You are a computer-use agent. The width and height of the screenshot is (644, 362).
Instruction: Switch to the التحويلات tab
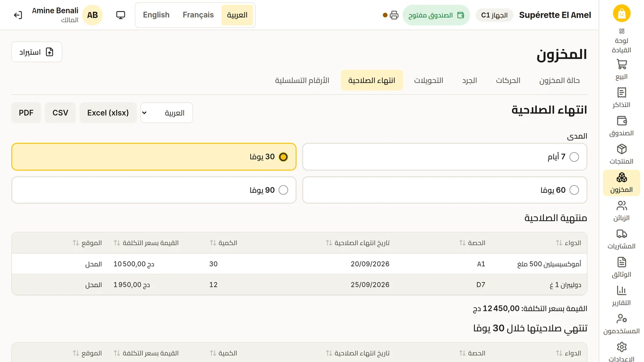(x=429, y=80)
